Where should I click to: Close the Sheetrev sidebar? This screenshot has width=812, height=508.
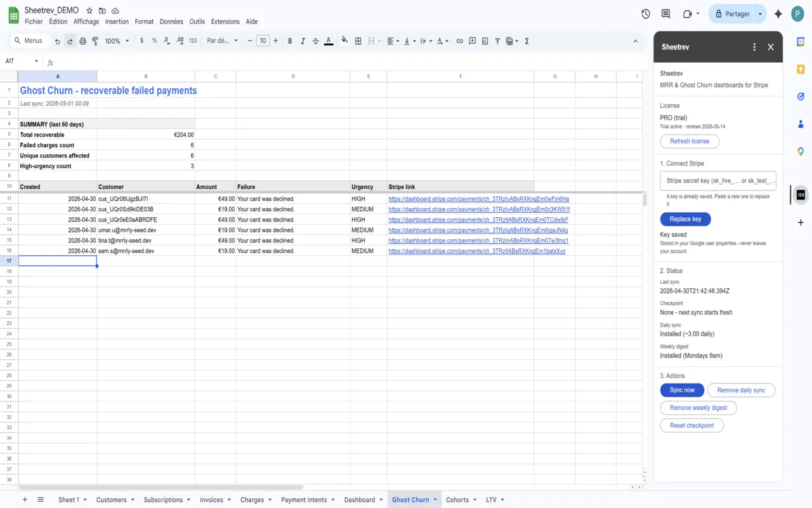(x=771, y=47)
